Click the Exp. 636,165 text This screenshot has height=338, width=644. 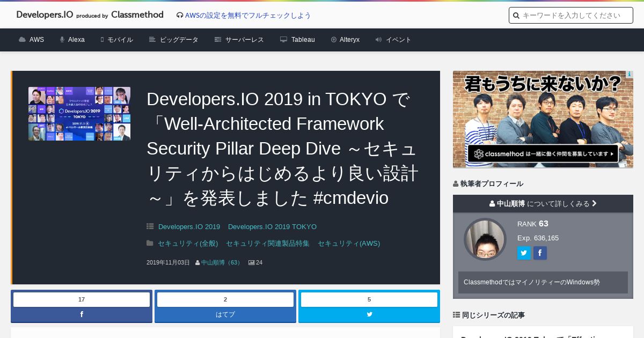point(538,238)
